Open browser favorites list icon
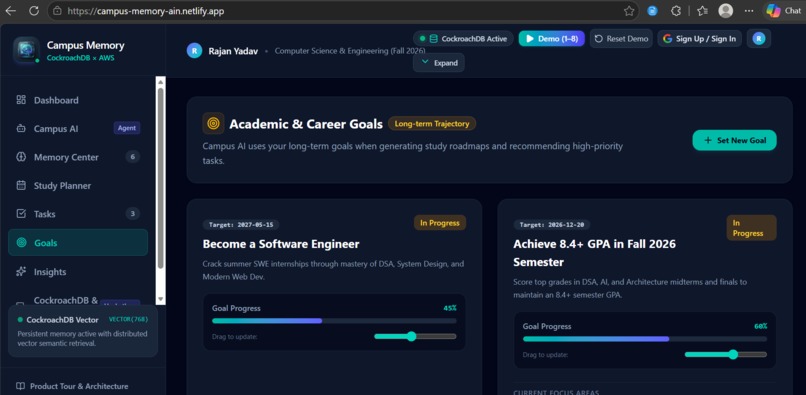 point(703,11)
